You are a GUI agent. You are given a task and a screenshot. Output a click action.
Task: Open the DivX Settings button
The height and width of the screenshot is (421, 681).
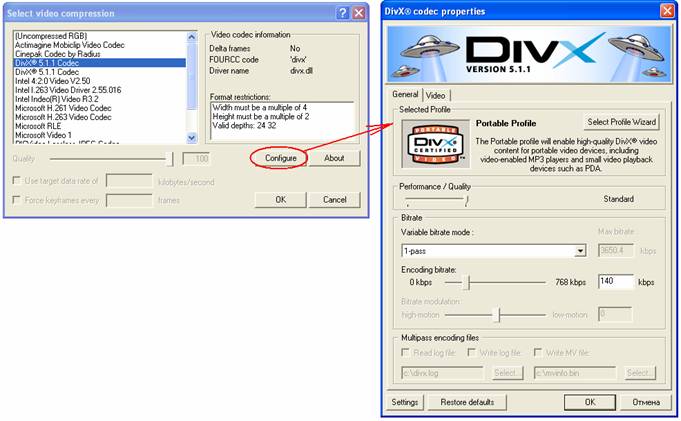[404, 402]
